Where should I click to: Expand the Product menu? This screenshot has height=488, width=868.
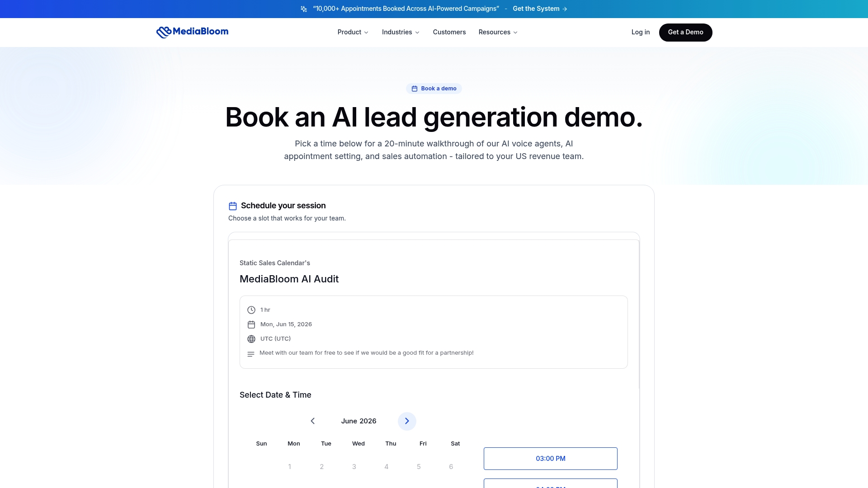click(x=353, y=32)
